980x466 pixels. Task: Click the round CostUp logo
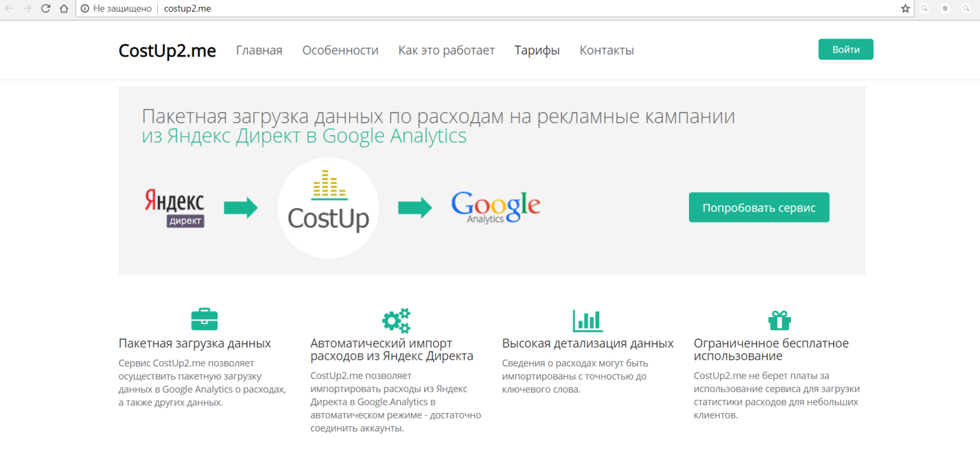(x=328, y=208)
